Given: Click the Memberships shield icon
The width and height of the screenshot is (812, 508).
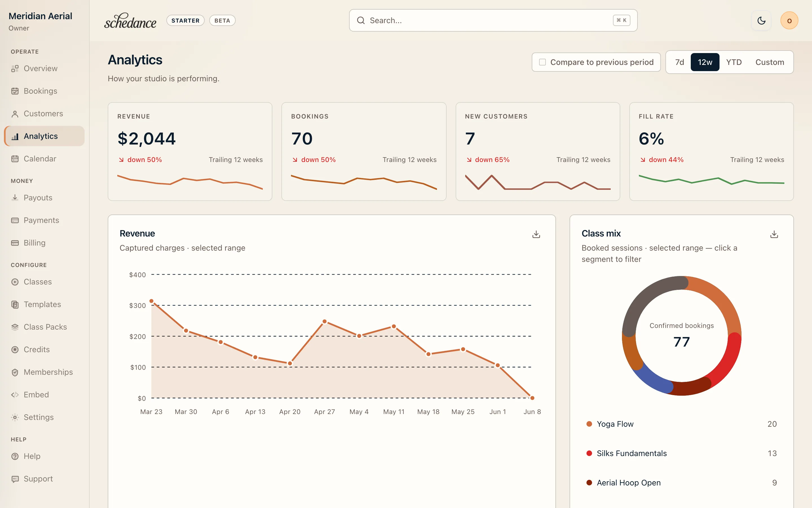Looking at the screenshot, I should 15,372.
